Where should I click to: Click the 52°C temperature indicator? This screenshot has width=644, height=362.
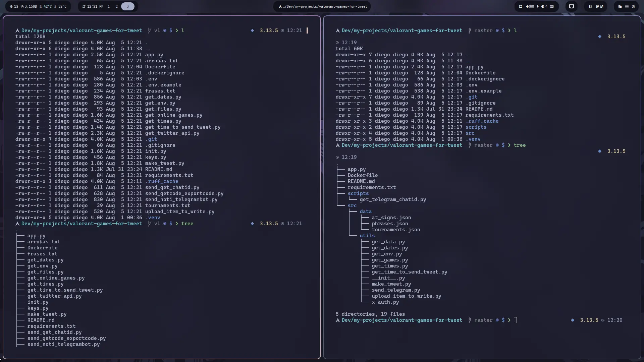(x=60, y=6)
